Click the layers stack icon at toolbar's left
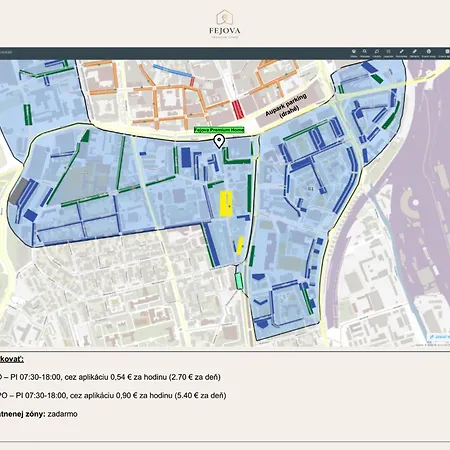Screen dimensions: 450x450 point(354,51)
